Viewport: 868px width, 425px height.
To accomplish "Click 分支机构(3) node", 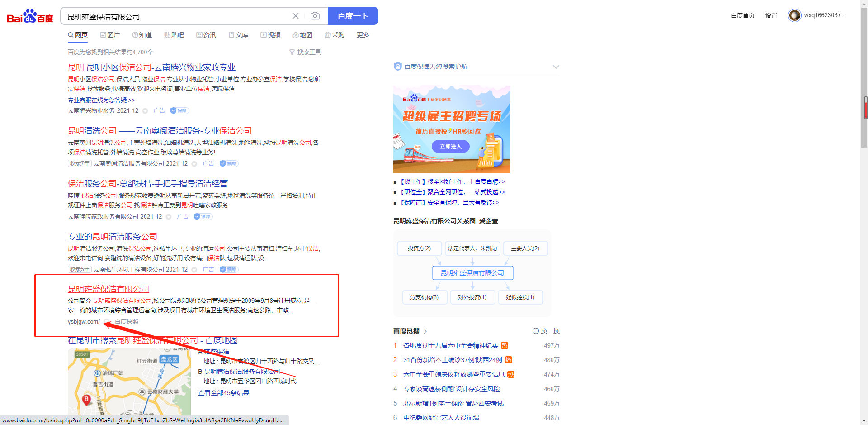I will pos(425,297).
